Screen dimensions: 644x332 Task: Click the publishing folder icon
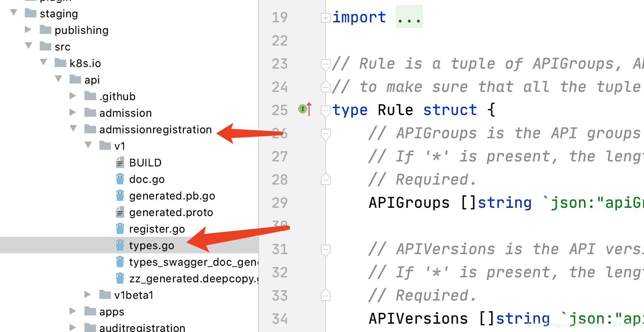(46, 30)
